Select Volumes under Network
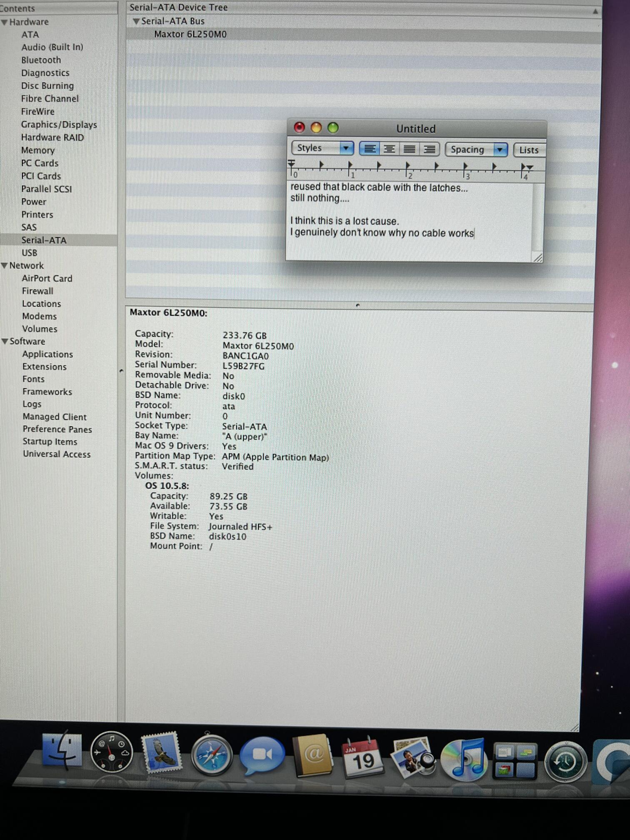Viewport: 630px width, 840px height. (40, 329)
